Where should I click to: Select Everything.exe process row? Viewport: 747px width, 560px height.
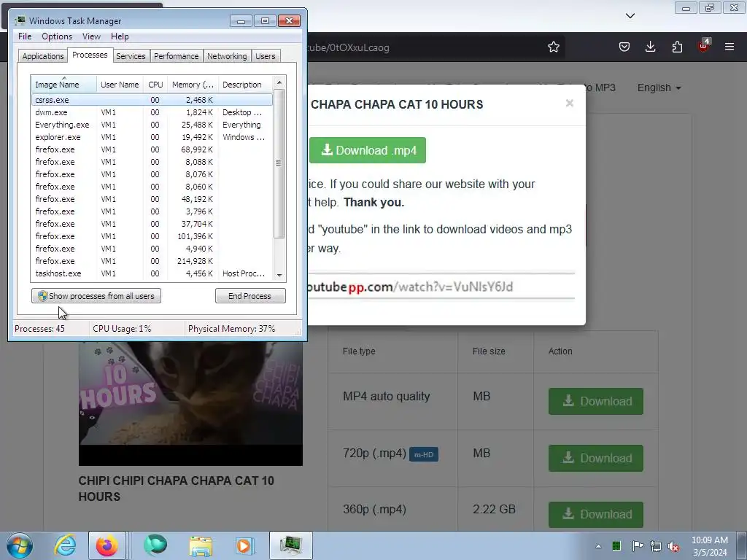tap(152, 125)
